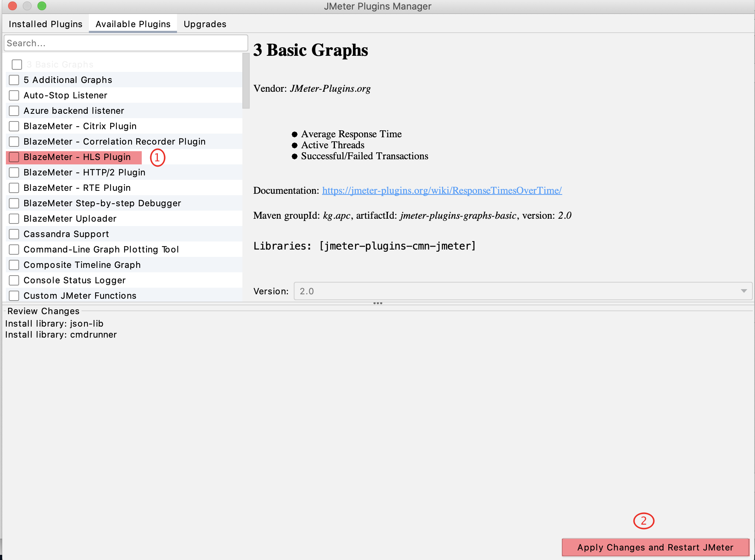Click the red close window button
This screenshot has width=755, height=560.
pos(12,6)
